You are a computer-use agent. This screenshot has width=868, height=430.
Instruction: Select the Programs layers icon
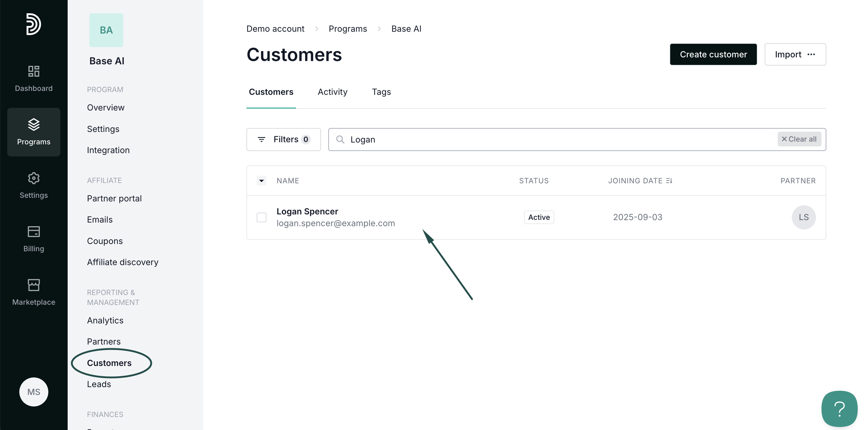click(x=34, y=125)
